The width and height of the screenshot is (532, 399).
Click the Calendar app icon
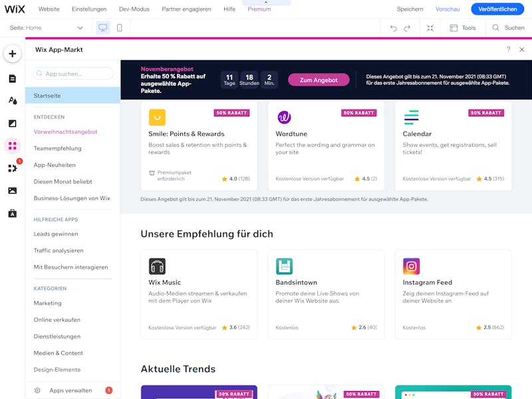(x=411, y=118)
